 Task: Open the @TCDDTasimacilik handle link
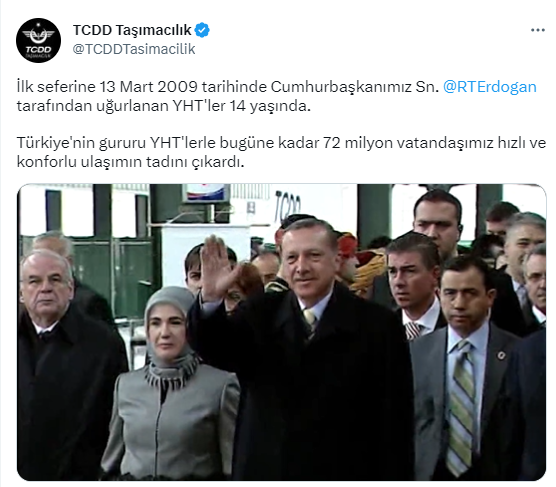point(134,49)
